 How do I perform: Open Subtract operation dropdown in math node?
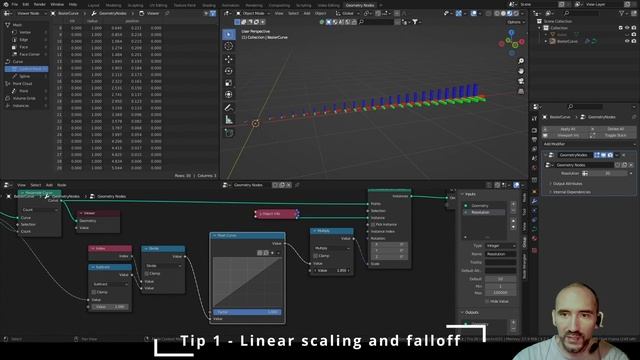pos(110,284)
